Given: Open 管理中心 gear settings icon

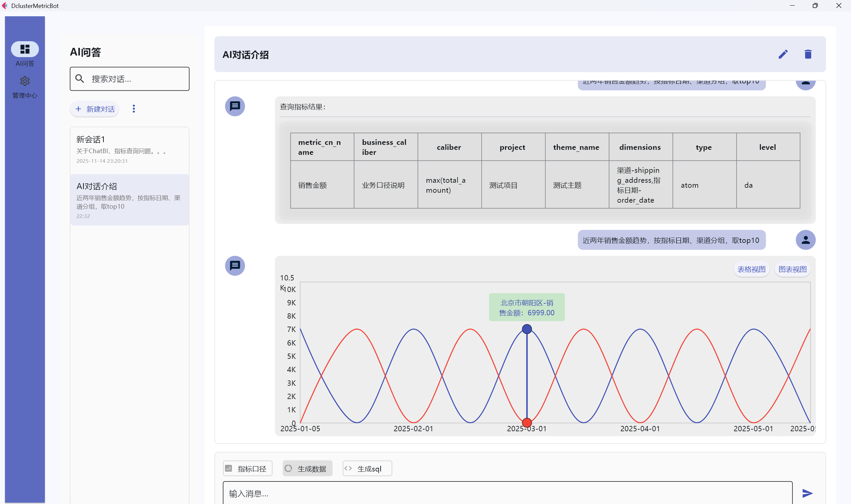Looking at the screenshot, I should click(x=25, y=81).
